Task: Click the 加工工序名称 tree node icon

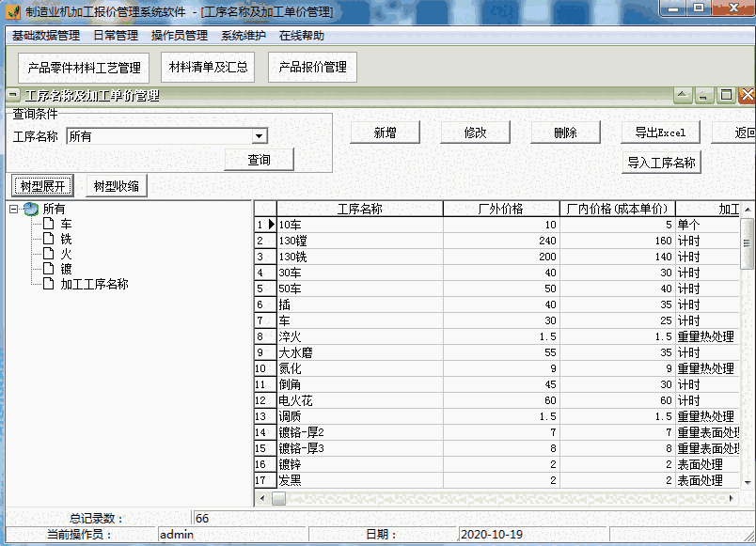Action: pos(49,283)
